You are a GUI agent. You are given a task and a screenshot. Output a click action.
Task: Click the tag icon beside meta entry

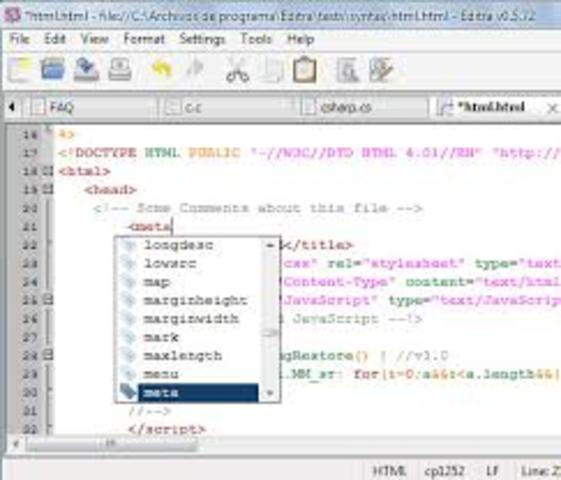(x=127, y=392)
